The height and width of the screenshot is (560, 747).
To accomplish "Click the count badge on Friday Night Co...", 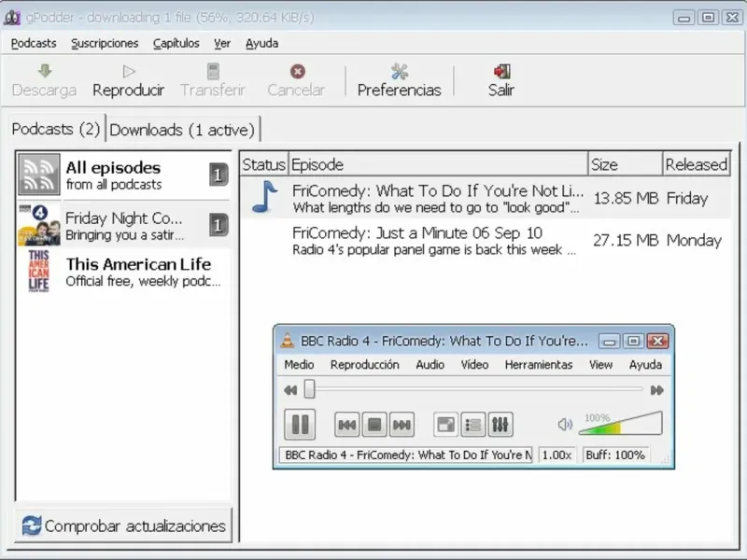I will (x=218, y=225).
